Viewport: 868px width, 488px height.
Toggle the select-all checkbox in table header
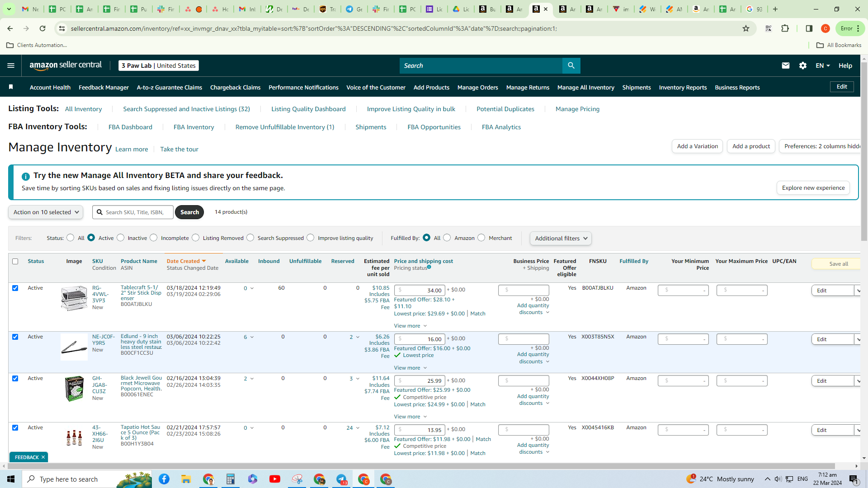(x=15, y=261)
